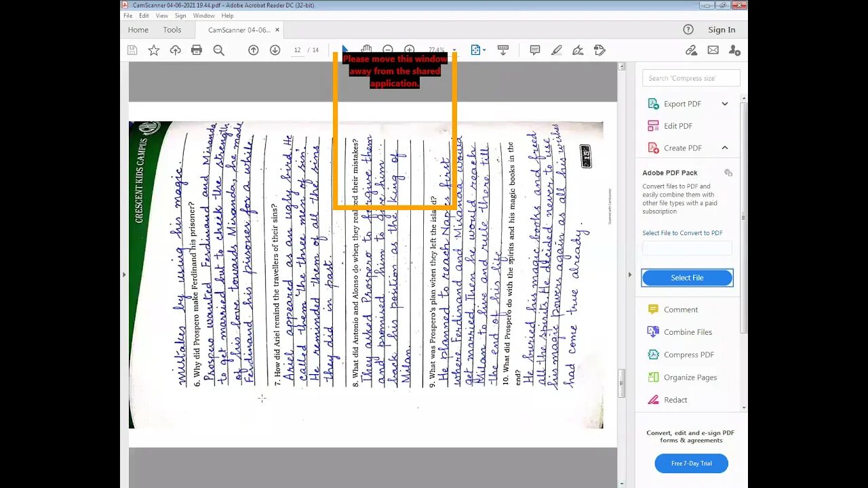Click the icon beside Adobe PDF Pack heading

click(728, 173)
